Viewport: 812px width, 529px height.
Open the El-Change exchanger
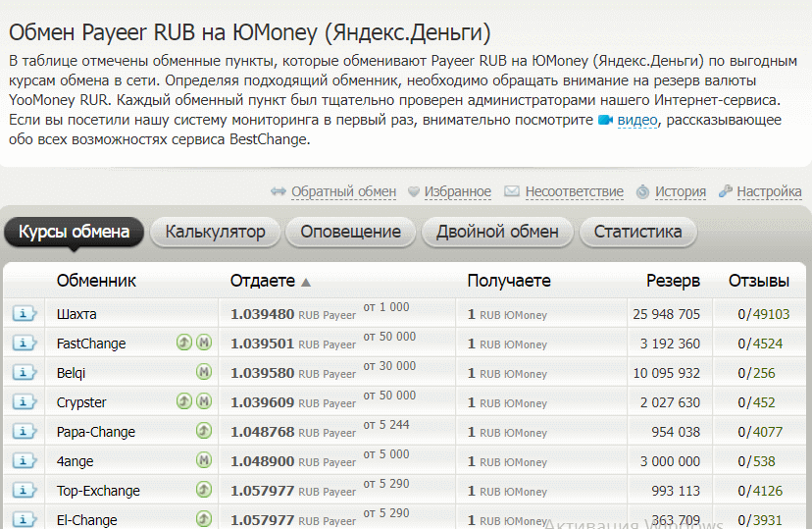pos(87,520)
